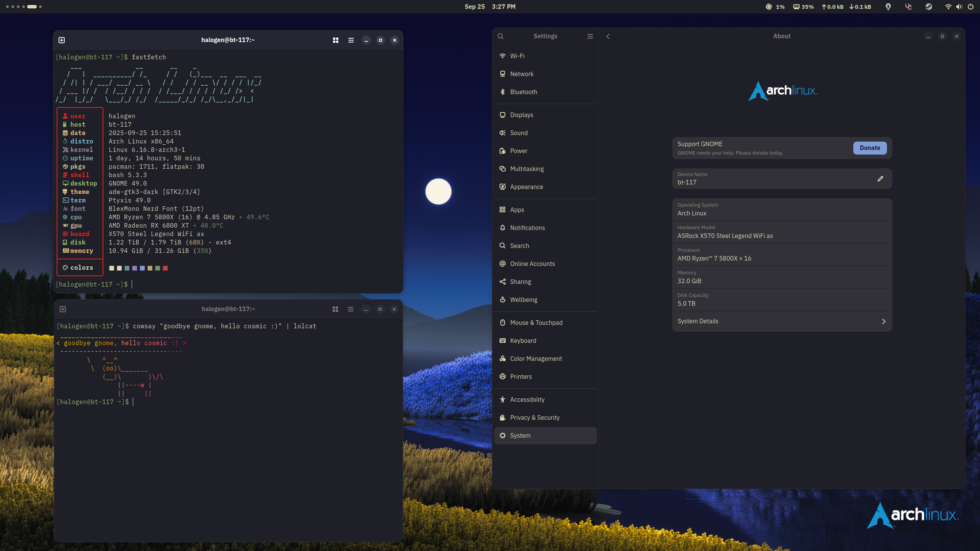Open hamburger menu in bottom terminal
Image resolution: width=980 pixels, height=551 pixels.
[x=350, y=309]
